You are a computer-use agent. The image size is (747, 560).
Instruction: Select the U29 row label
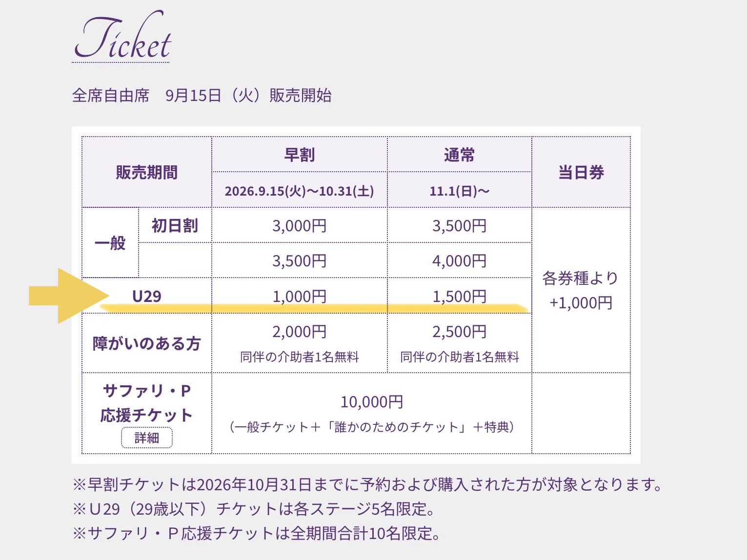point(147,296)
